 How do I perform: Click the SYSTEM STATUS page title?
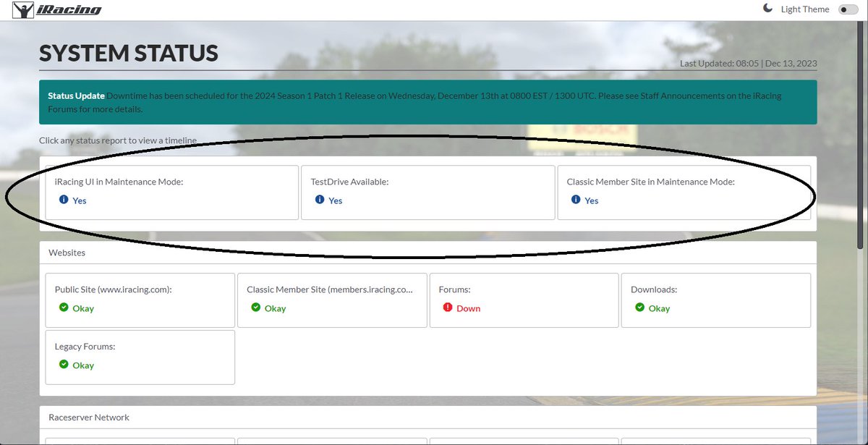click(129, 53)
